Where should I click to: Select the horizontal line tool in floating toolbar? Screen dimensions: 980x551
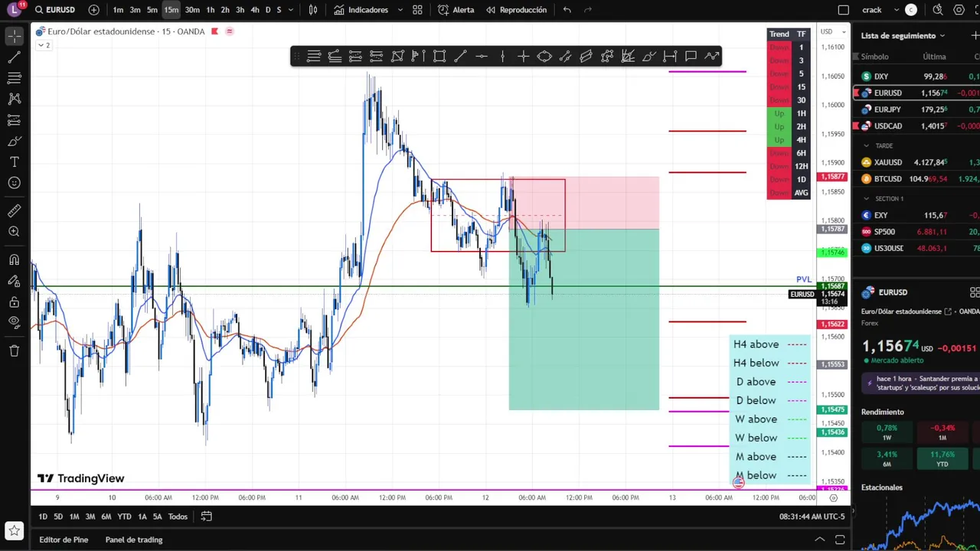(481, 56)
